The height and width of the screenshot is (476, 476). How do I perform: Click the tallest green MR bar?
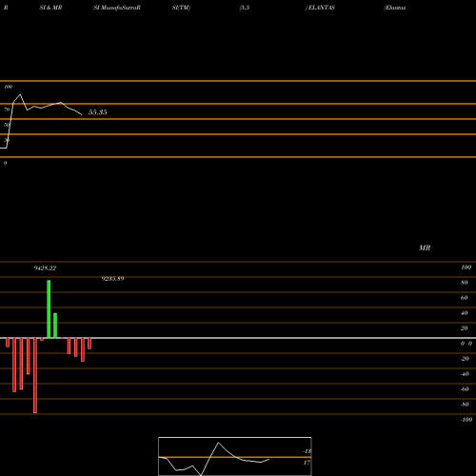click(x=49, y=309)
